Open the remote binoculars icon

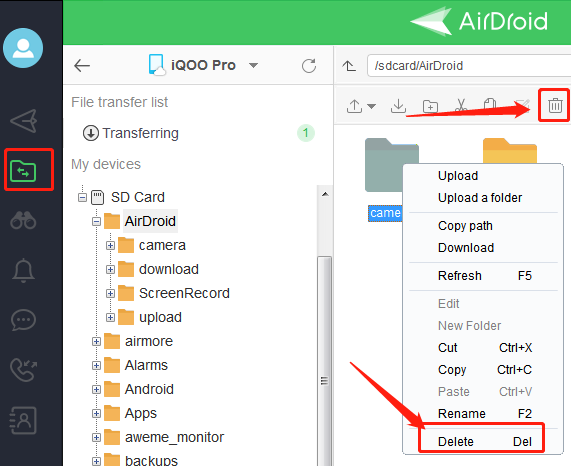coord(23,220)
